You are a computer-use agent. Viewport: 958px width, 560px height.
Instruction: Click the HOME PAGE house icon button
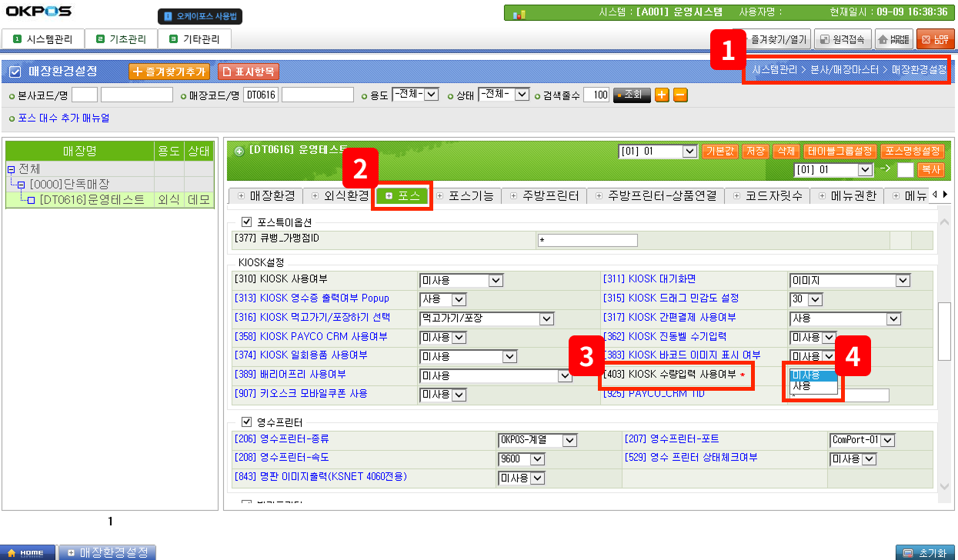[893, 38]
